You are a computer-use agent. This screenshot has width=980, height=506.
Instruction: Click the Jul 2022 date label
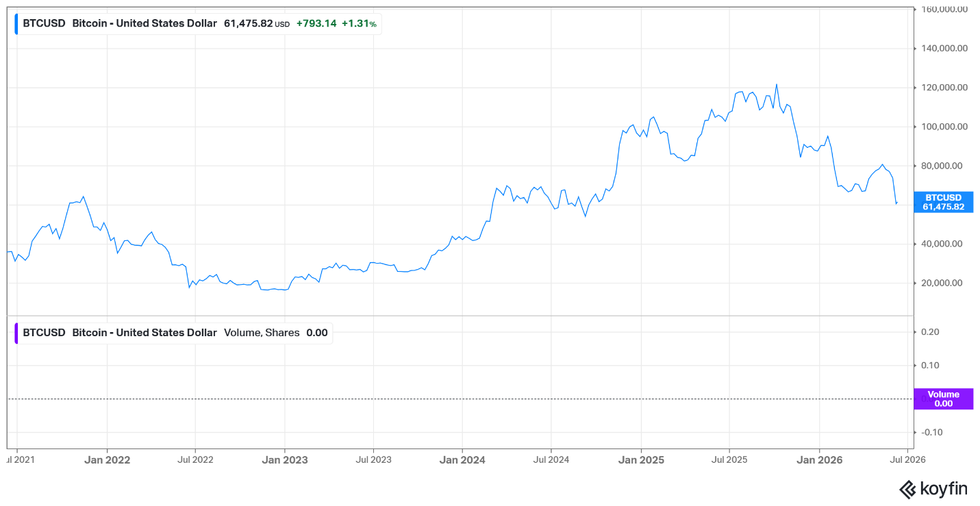tap(195, 460)
